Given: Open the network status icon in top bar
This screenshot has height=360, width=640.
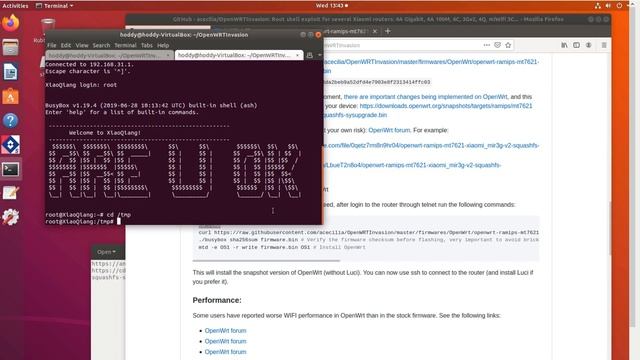Looking at the screenshot, I should (598, 6).
